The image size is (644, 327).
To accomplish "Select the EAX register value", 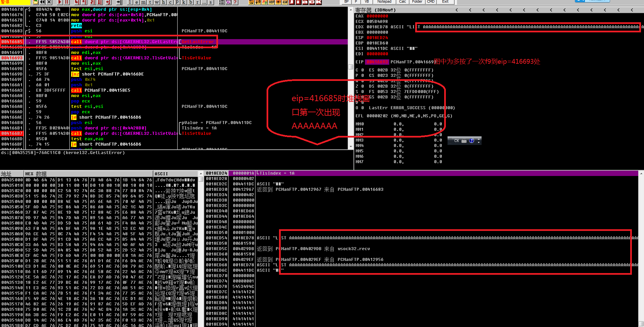I will tap(377, 16).
